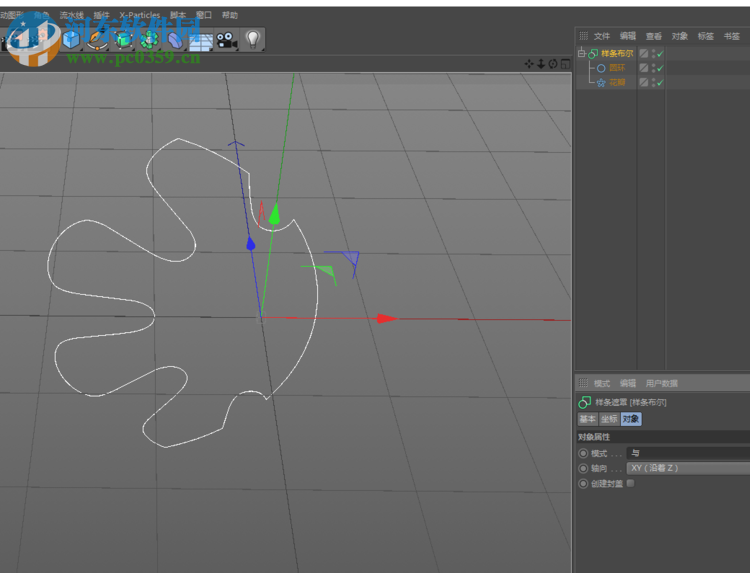
Task: Toggle 花瓣 visibility dots
Action: point(653,82)
